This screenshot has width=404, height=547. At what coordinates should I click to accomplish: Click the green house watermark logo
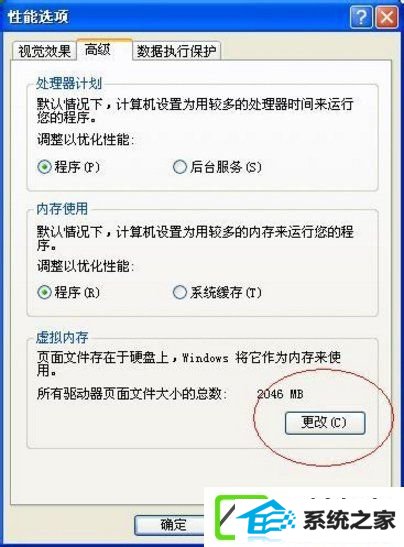(x=255, y=518)
